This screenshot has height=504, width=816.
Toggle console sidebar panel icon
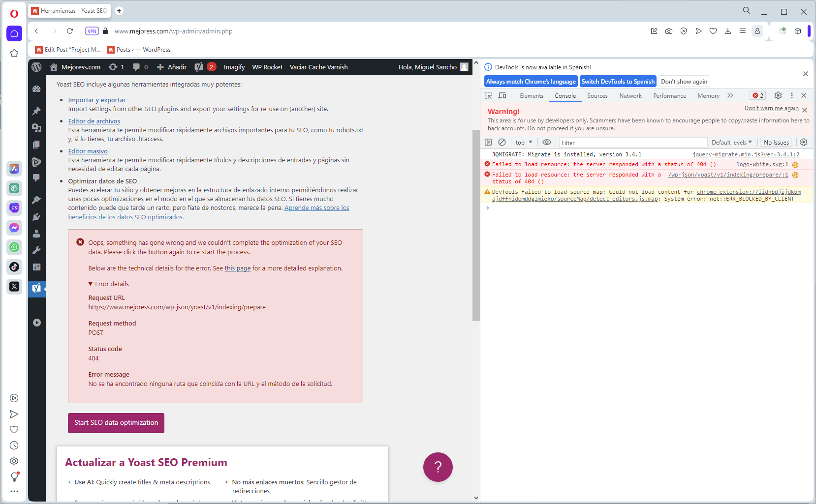click(488, 142)
